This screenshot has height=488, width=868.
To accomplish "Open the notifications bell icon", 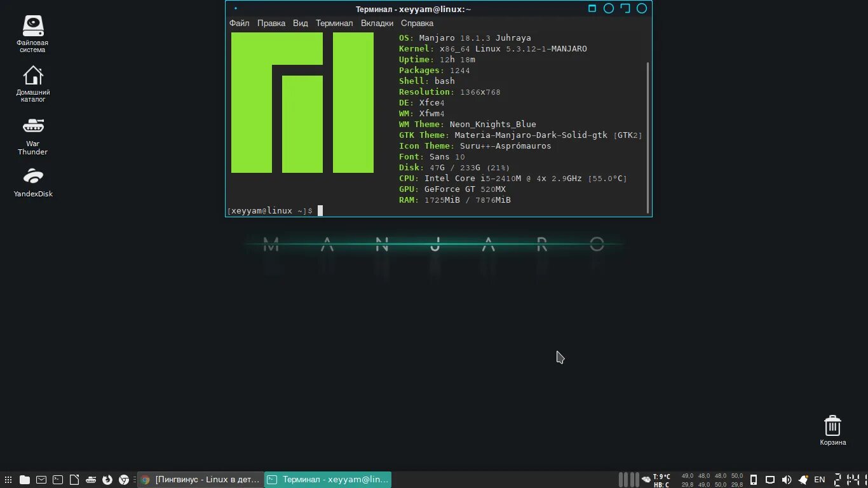I will (803, 480).
